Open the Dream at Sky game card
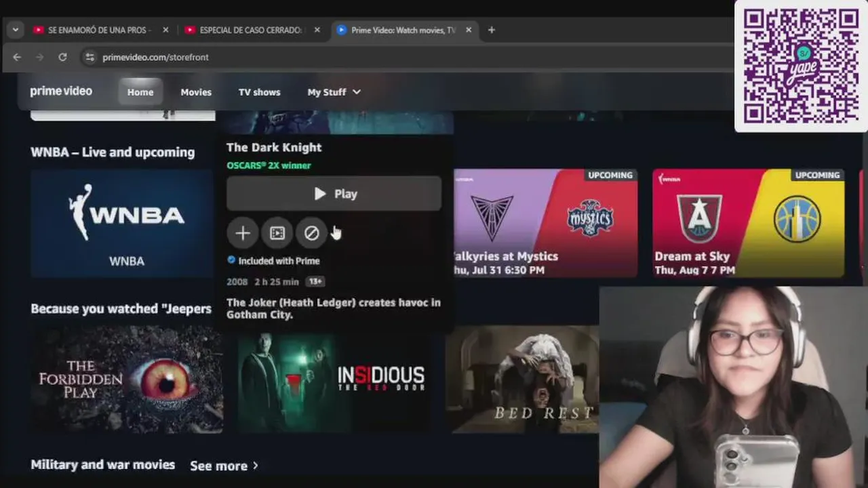The image size is (868, 488). [x=749, y=223]
